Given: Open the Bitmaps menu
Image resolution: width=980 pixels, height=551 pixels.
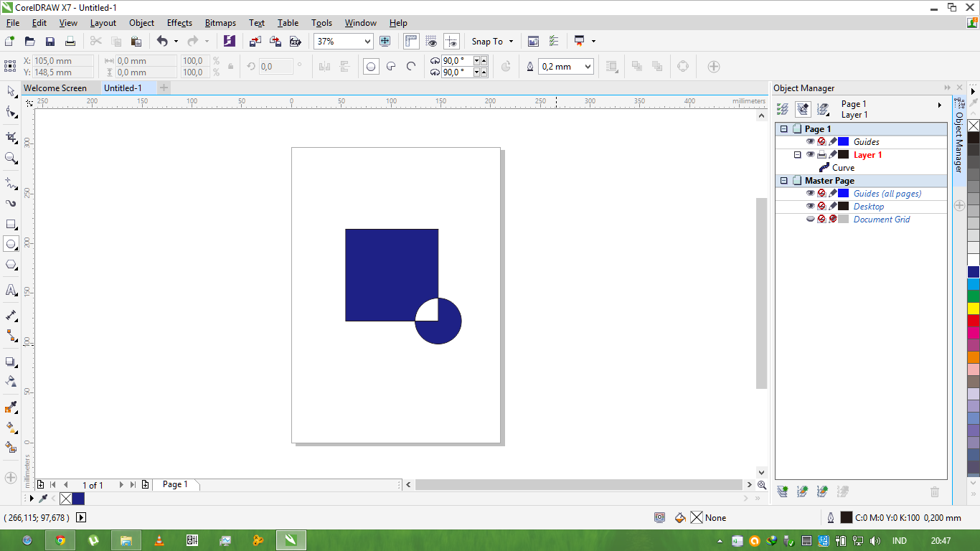Looking at the screenshot, I should (220, 22).
